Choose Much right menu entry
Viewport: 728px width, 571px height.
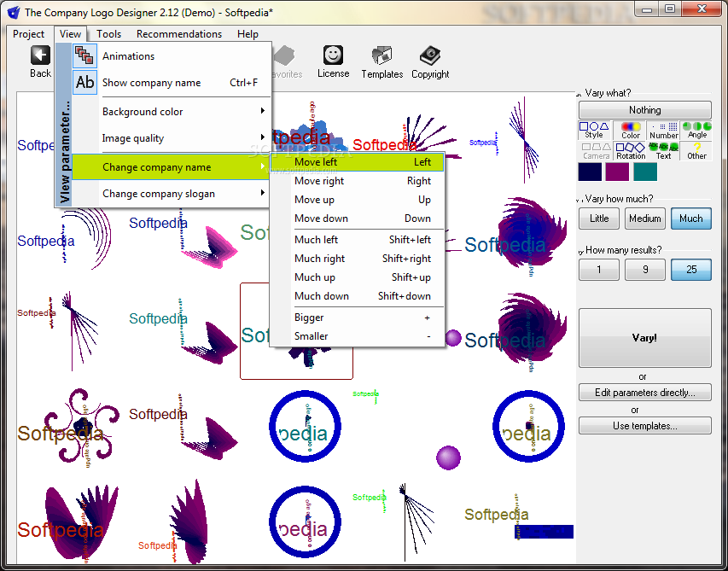[x=357, y=258]
